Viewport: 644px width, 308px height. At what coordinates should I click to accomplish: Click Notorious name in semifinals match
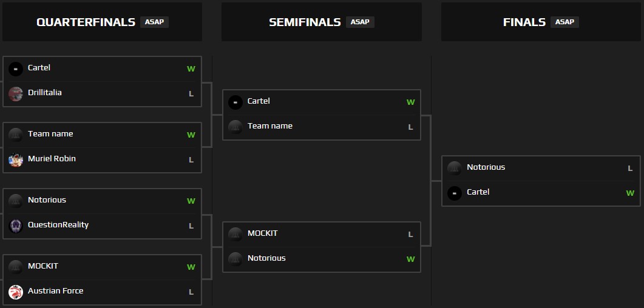[x=266, y=258]
